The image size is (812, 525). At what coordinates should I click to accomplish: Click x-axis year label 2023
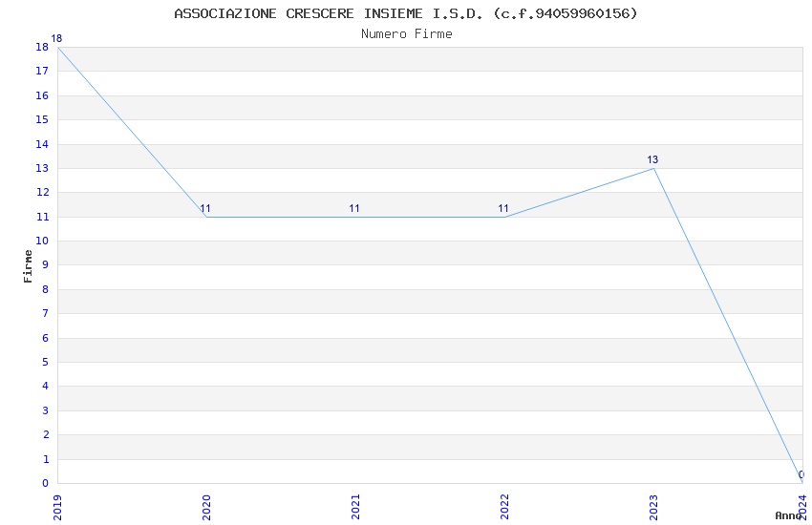[x=654, y=507]
